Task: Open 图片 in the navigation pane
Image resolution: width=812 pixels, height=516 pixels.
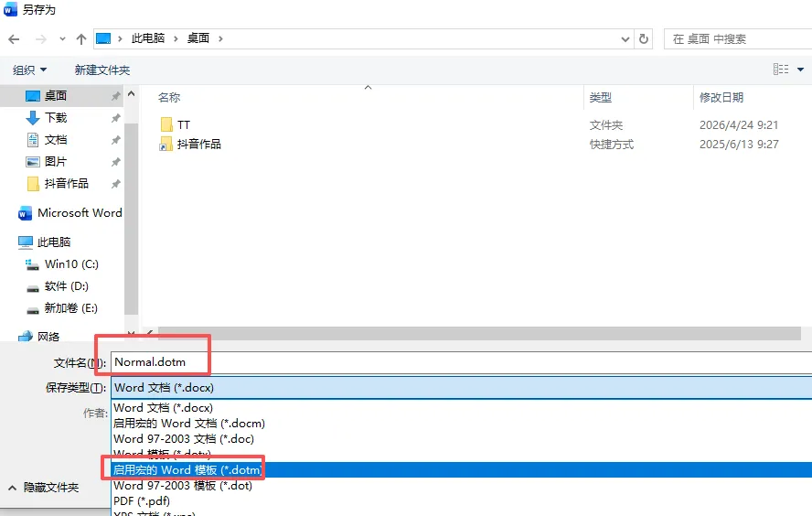Action: click(56, 162)
